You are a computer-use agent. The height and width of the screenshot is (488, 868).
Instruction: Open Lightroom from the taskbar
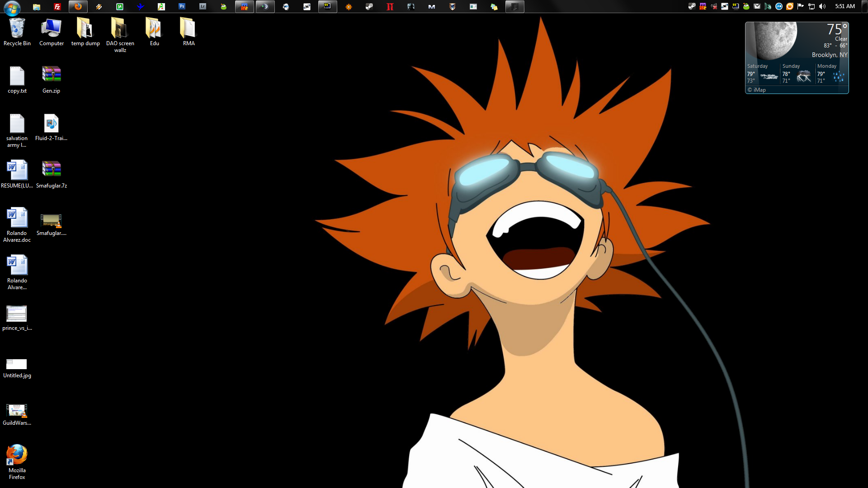click(203, 7)
